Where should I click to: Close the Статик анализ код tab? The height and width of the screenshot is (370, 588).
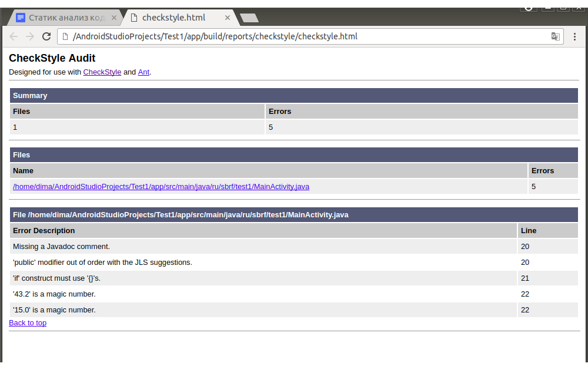point(114,18)
